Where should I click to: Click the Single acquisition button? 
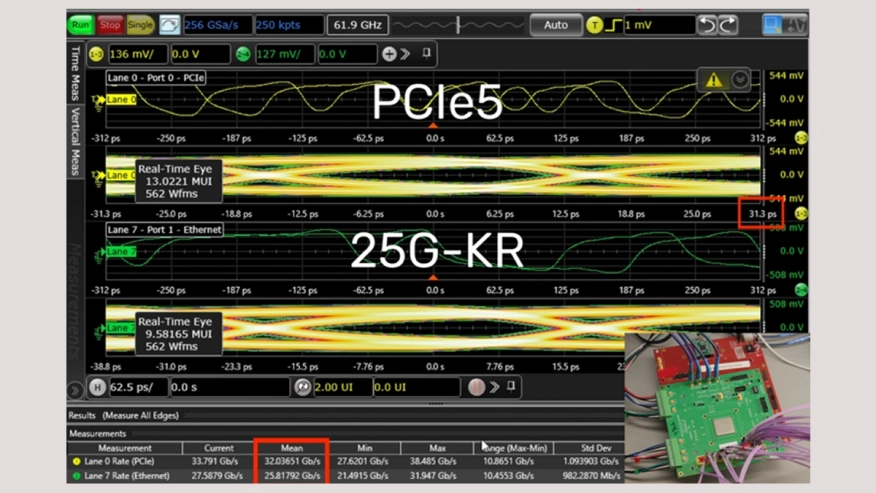(140, 25)
